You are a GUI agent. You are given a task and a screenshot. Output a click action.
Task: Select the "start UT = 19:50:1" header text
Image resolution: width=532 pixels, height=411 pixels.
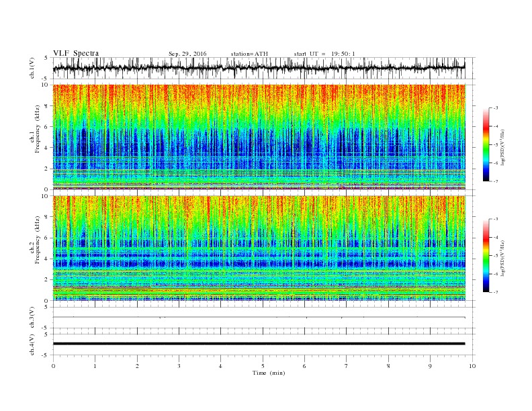[x=324, y=54]
